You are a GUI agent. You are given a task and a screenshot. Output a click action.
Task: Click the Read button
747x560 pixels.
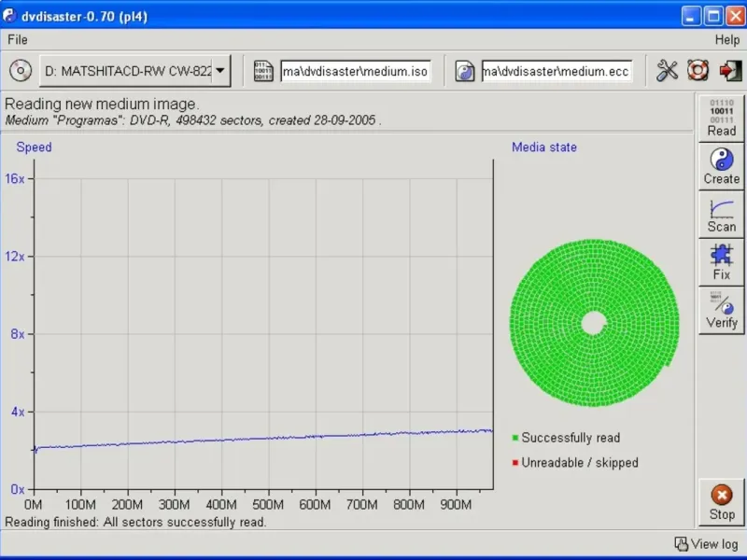click(721, 118)
